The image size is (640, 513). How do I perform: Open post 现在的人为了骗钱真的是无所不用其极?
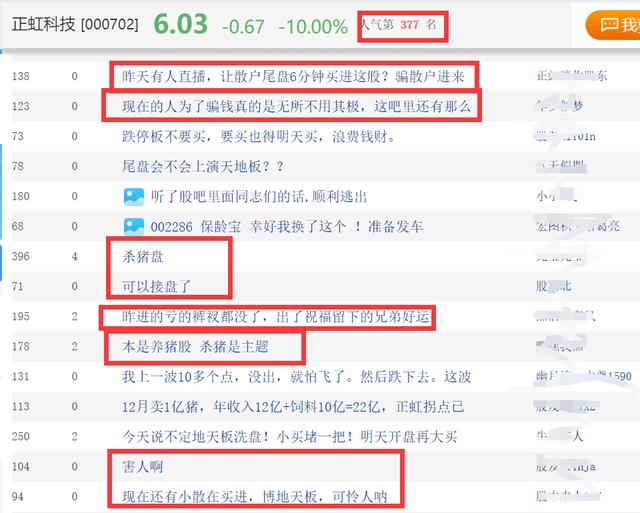click(296, 107)
